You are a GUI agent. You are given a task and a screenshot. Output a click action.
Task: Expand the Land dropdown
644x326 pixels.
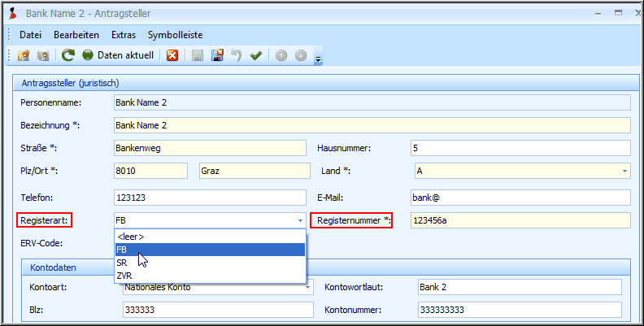(625, 172)
